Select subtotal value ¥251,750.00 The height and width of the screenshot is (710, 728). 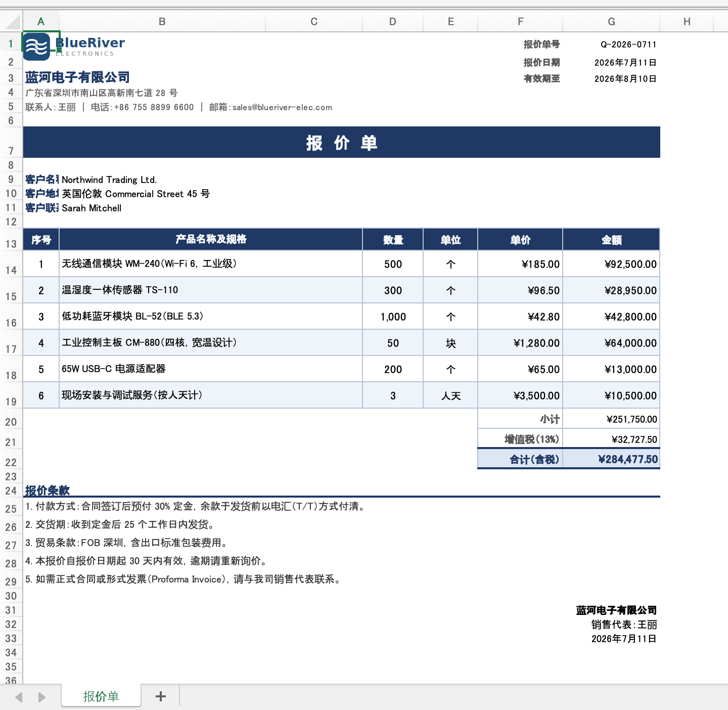[x=611, y=419]
